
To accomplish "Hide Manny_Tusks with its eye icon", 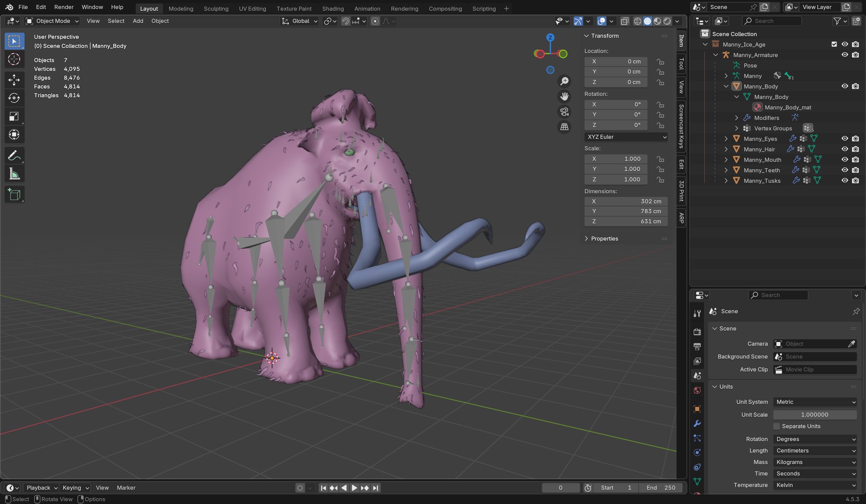I will tap(845, 181).
